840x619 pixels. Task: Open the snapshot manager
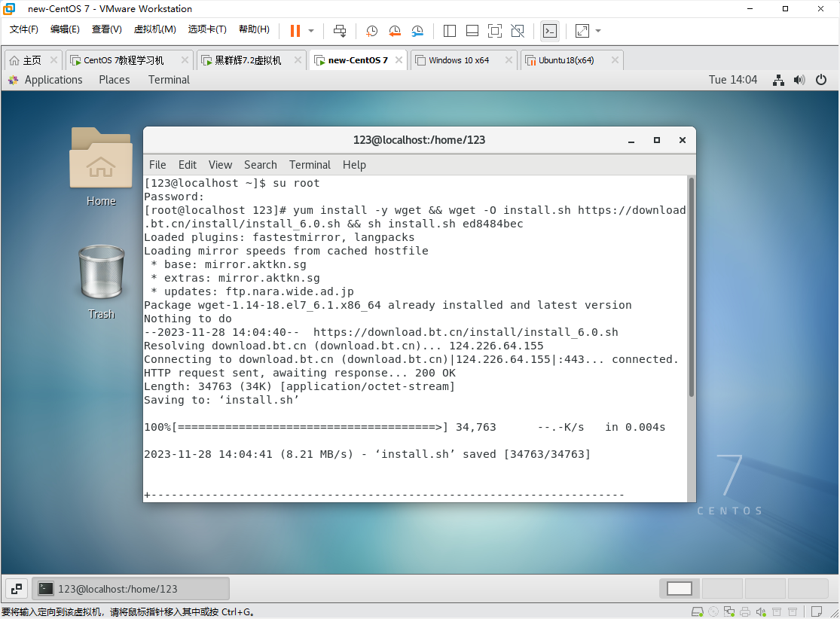pos(417,31)
